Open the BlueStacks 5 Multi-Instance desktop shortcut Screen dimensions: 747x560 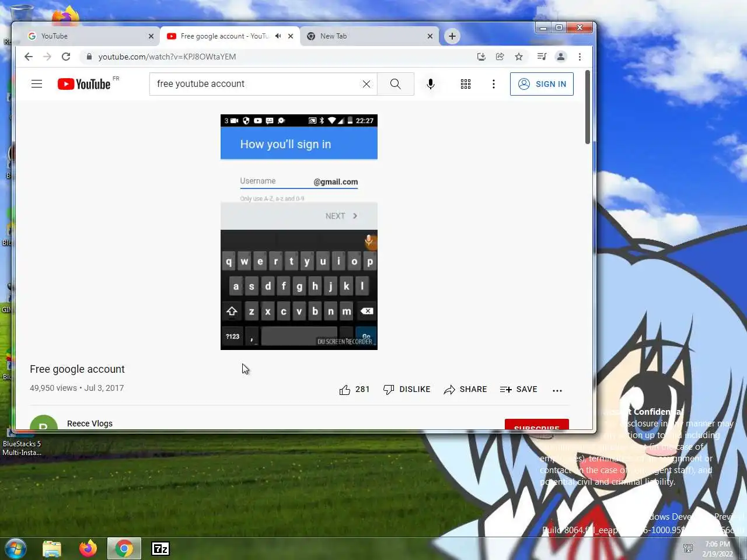(21, 443)
